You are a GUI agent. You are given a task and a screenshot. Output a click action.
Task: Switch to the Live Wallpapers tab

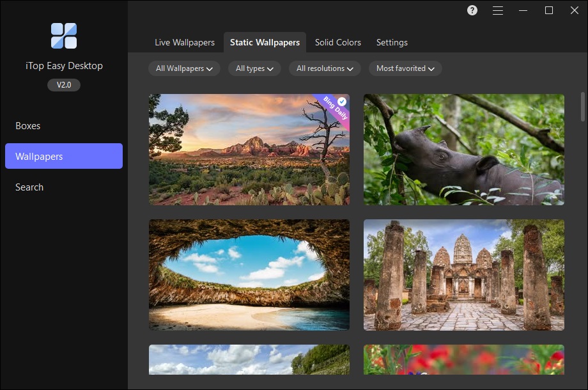coord(185,42)
